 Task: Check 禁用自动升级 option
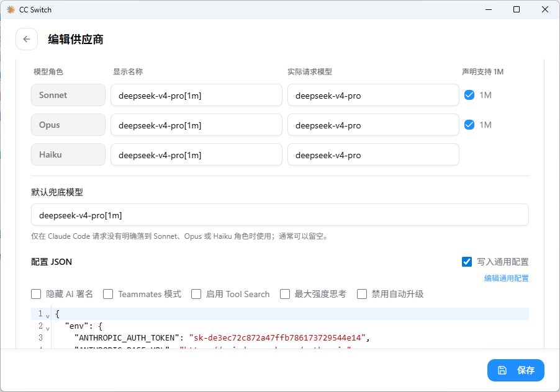coord(362,294)
